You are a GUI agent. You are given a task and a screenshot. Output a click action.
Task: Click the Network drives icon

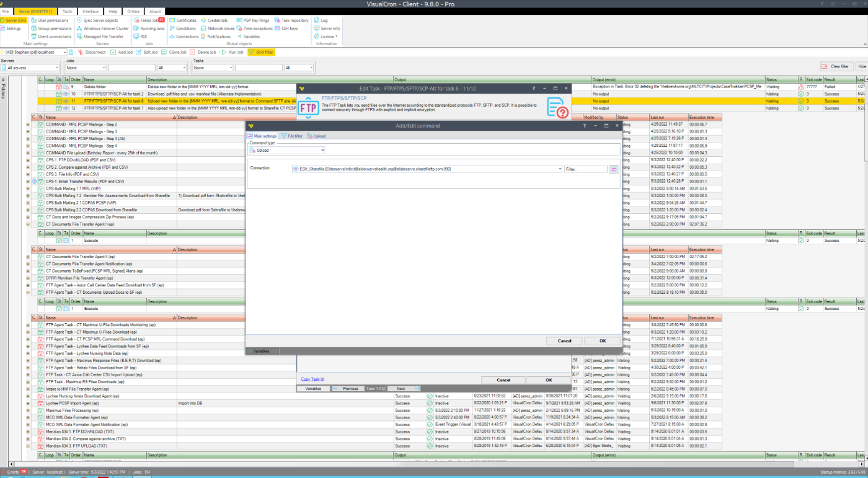203,29
